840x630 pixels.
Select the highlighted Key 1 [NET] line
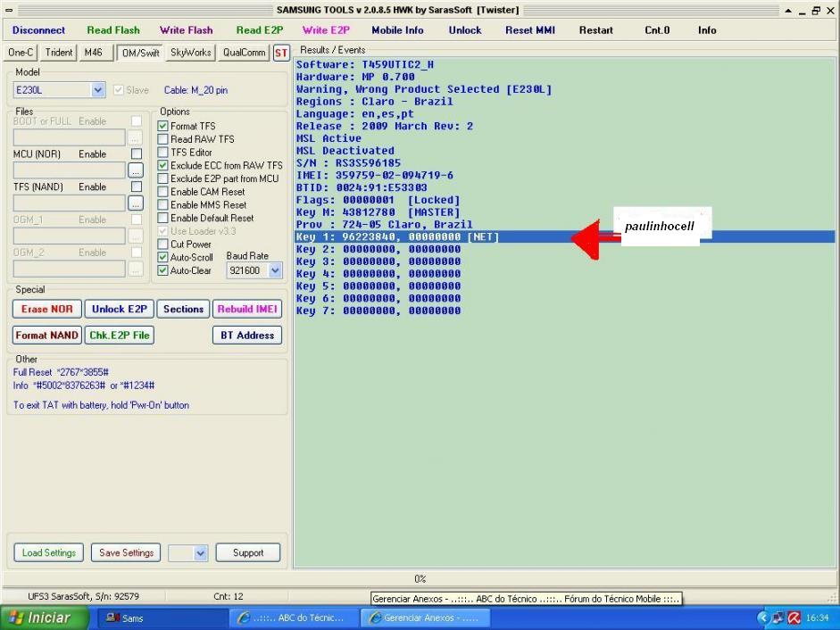pos(565,236)
